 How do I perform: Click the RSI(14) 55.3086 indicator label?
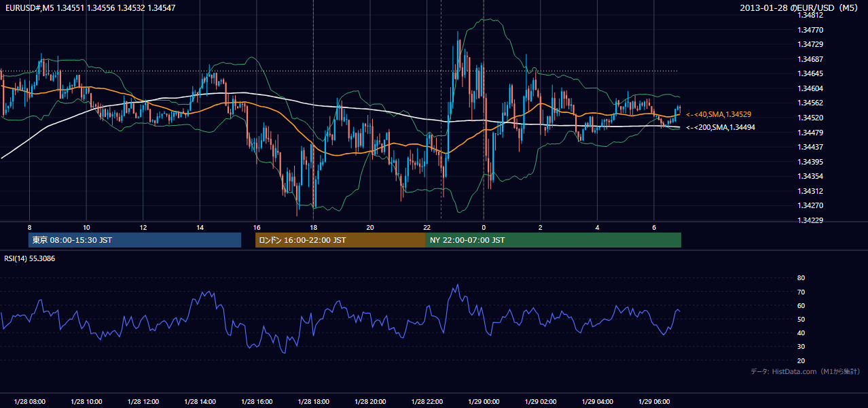(x=30, y=258)
